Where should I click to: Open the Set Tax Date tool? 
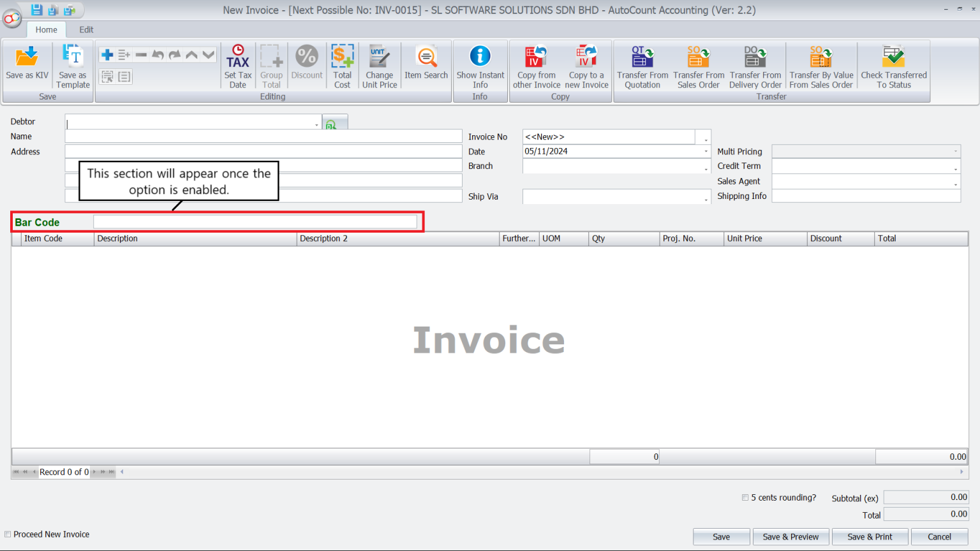pos(237,64)
